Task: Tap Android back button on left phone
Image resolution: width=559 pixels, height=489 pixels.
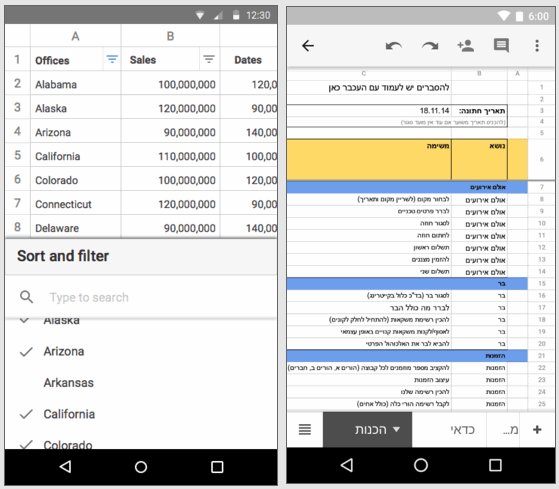Action: click(65, 467)
